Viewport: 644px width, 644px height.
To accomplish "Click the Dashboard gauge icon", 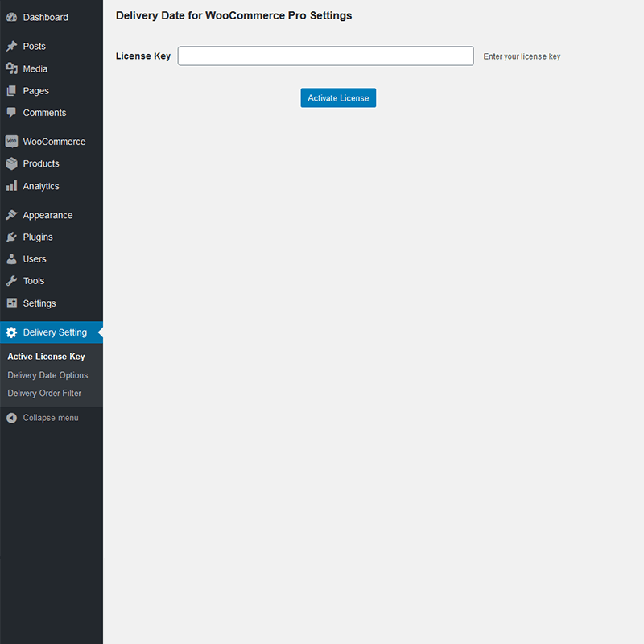I will pyautogui.click(x=11, y=17).
